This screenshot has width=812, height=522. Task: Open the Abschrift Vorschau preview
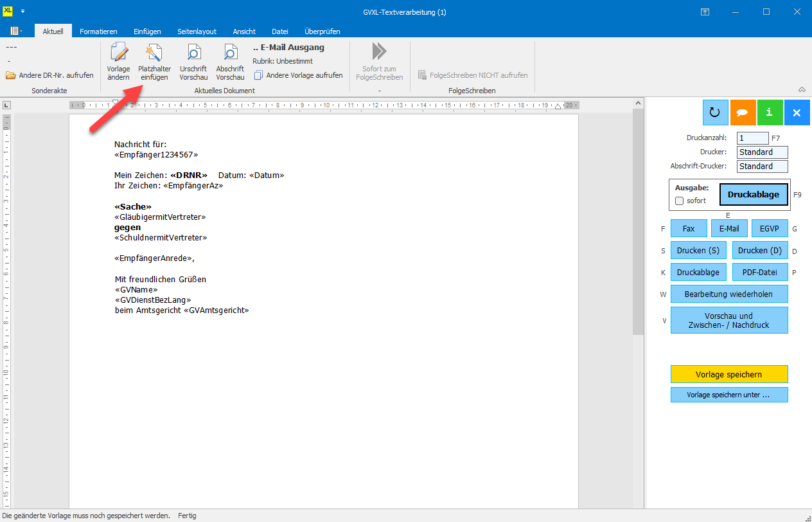click(230, 62)
